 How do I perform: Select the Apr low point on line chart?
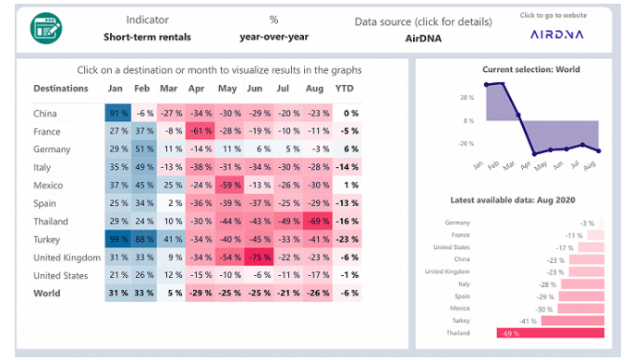(x=534, y=154)
